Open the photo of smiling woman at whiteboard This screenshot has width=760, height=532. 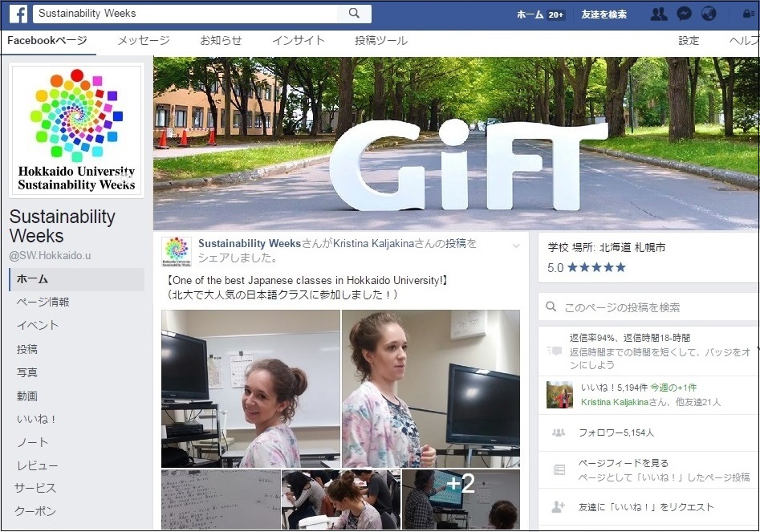click(250, 388)
